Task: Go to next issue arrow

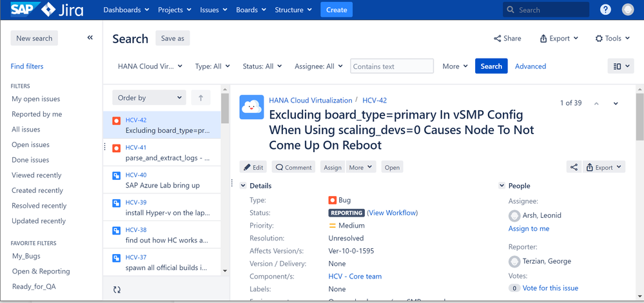Action: click(x=616, y=103)
